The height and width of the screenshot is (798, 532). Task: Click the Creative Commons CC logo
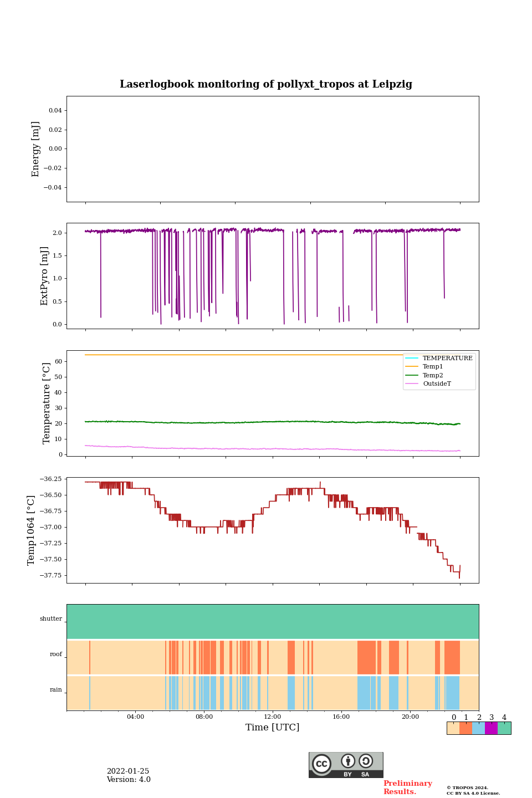pyautogui.click(x=321, y=763)
